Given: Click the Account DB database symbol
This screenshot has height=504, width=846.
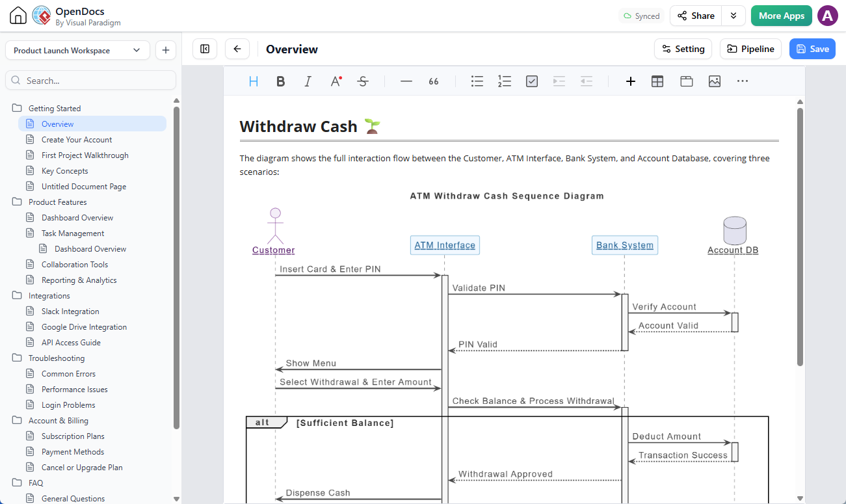Looking at the screenshot, I should click(734, 232).
